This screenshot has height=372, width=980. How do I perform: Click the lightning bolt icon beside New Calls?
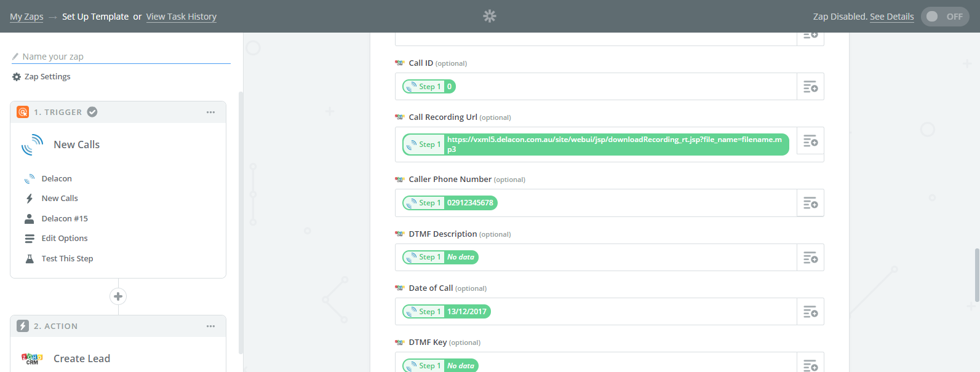[29, 199]
